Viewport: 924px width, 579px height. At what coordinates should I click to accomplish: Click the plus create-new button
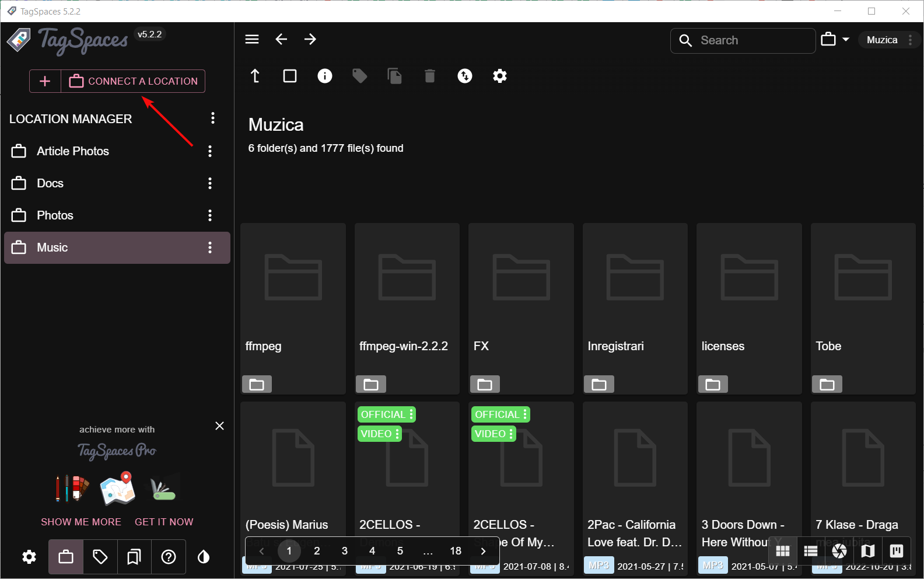45,81
